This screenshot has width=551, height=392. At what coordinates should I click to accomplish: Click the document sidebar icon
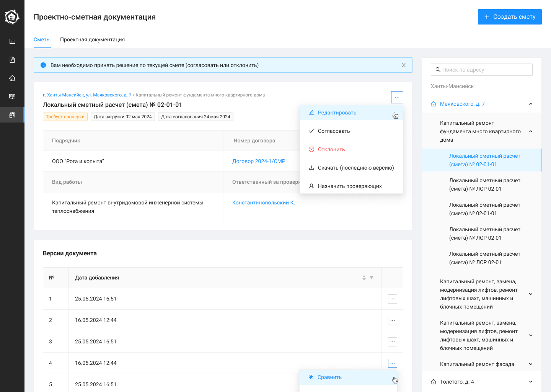(12, 60)
